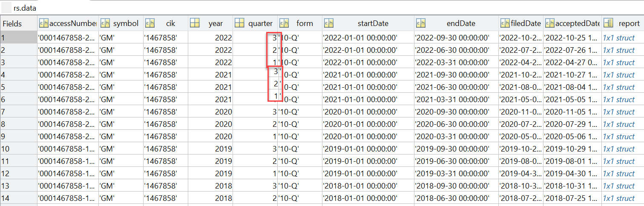Select accessNumber cell in row 1
This screenshot has height=206, width=644.
pos(68,37)
